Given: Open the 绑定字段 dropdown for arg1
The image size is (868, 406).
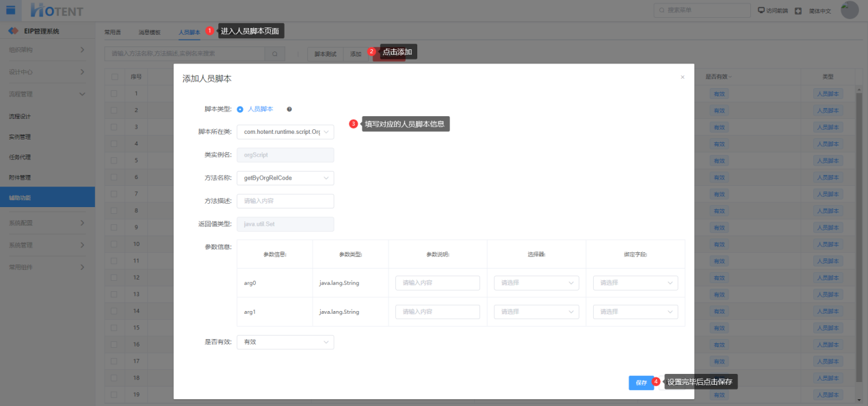Looking at the screenshot, I should tap(635, 312).
